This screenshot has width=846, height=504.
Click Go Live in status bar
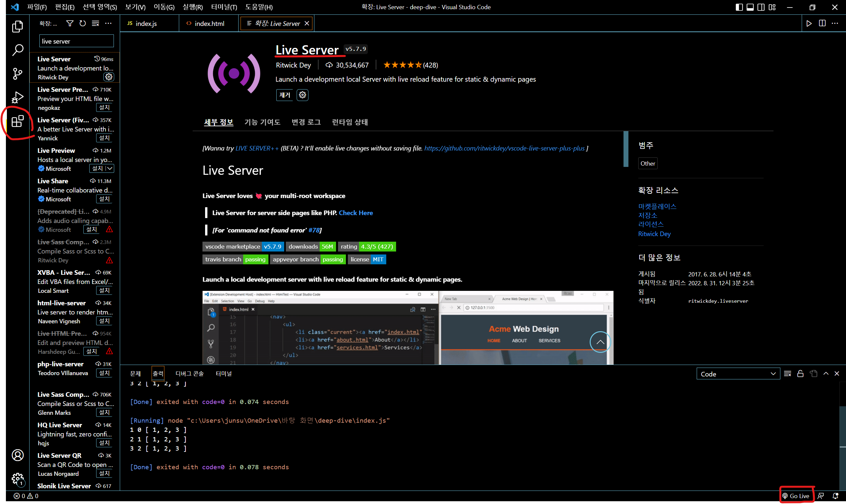(796, 496)
